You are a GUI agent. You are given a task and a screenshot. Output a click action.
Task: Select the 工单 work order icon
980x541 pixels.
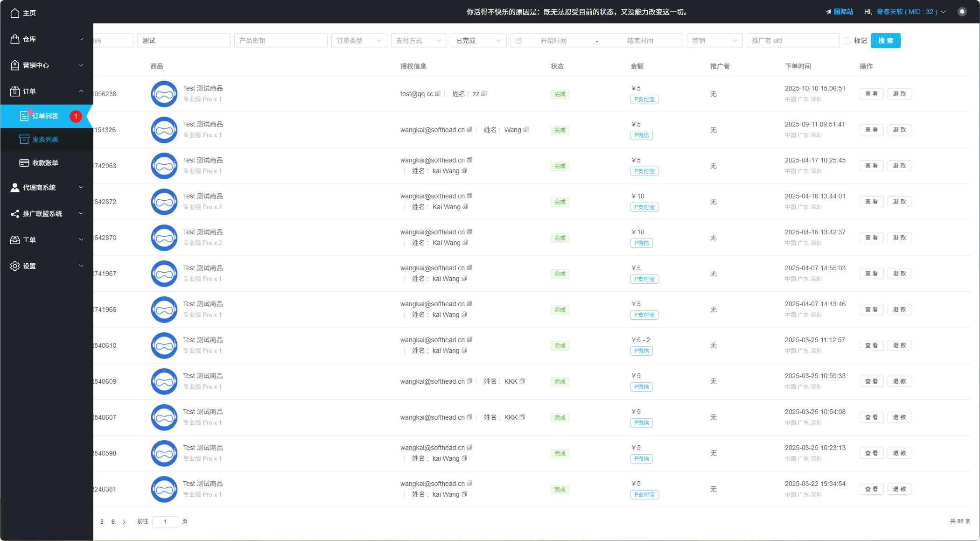pyautogui.click(x=14, y=239)
